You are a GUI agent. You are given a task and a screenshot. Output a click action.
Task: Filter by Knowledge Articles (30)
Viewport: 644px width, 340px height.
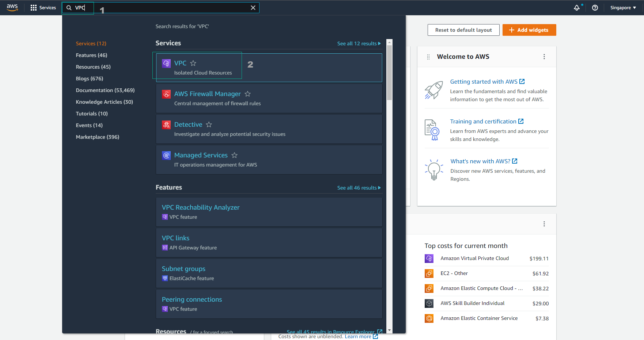point(105,102)
